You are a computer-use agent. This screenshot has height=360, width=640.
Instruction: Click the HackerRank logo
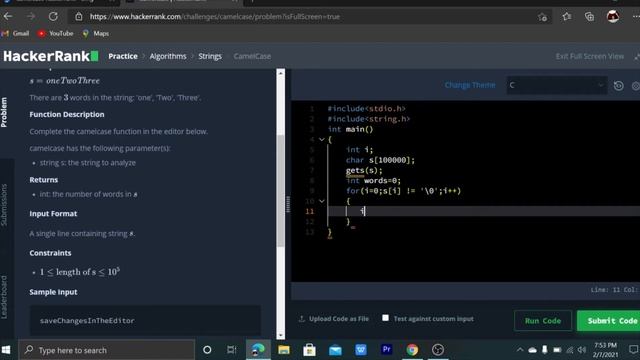(51, 56)
